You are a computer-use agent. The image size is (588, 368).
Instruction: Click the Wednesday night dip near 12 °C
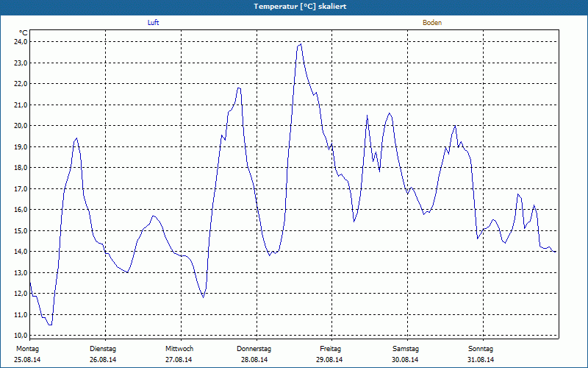click(x=204, y=297)
